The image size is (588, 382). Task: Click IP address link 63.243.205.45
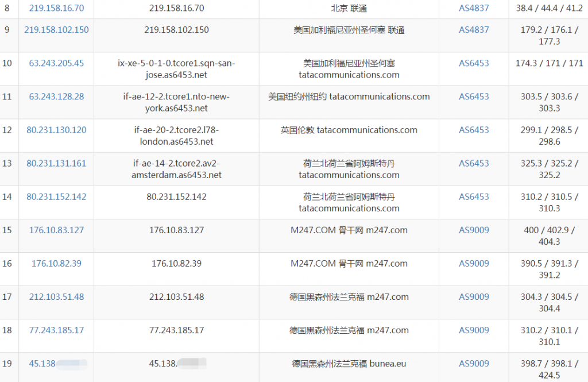click(56, 63)
